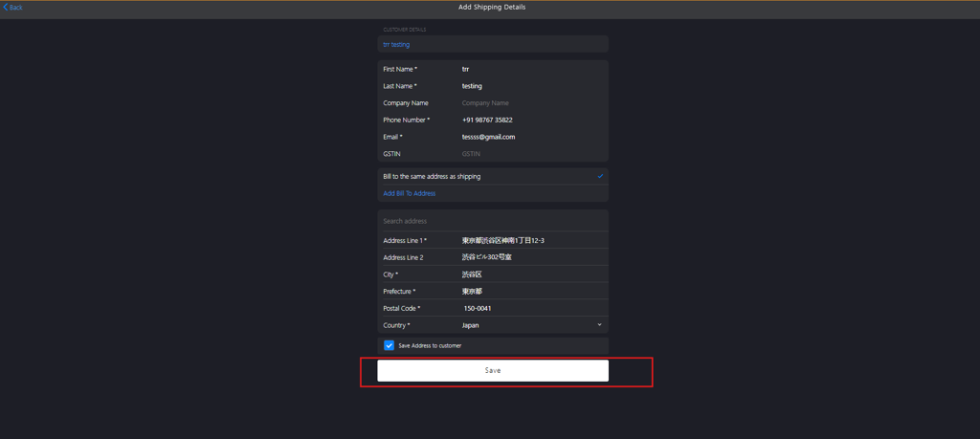Edit the Address Line 2 field
This screenshot has width=980, height=439.
coord(533,257)
